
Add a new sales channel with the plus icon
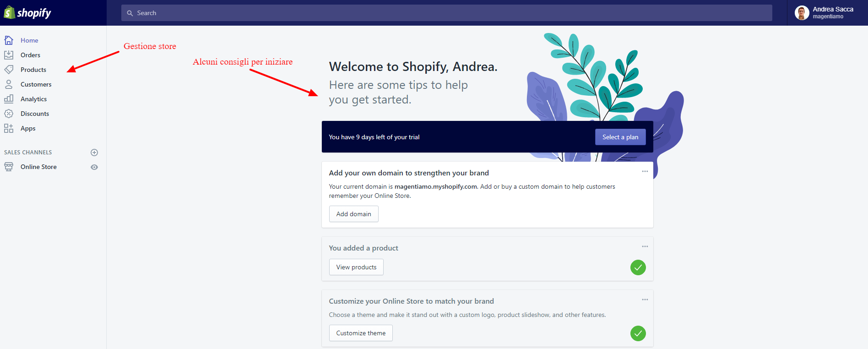tap(94, 152)
